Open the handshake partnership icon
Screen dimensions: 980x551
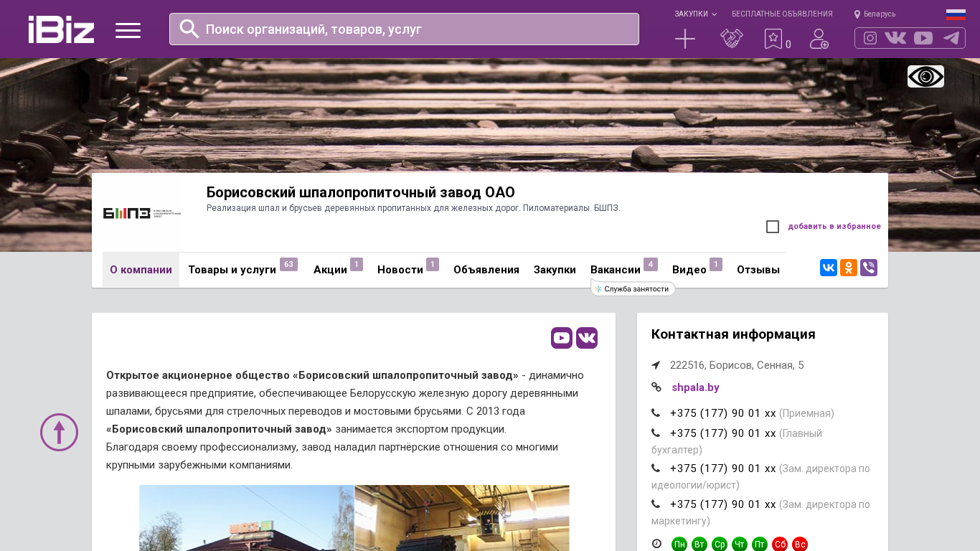tap(732, 39)
